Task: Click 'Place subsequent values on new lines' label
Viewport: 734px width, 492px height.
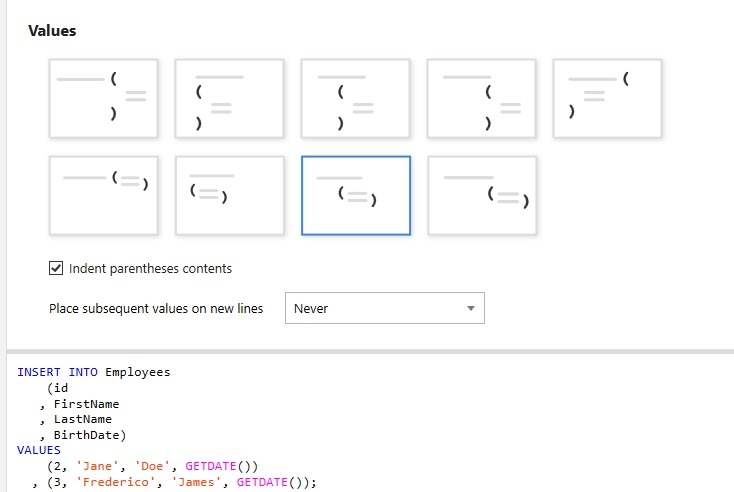Action: (156, 309)
